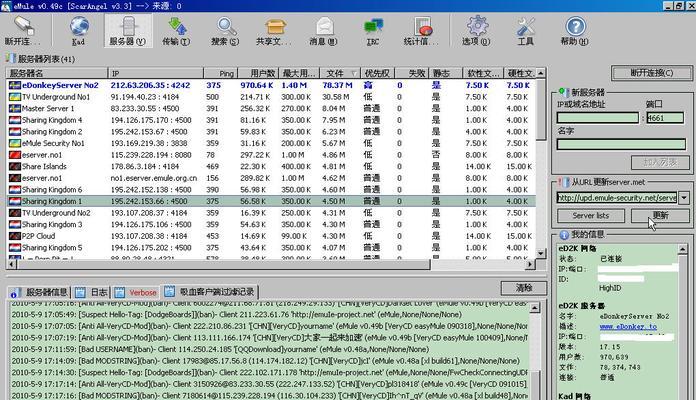This screenshot has width=696, height=400.
Task: Click the server.met URL text field
Action: coord(617,198)
